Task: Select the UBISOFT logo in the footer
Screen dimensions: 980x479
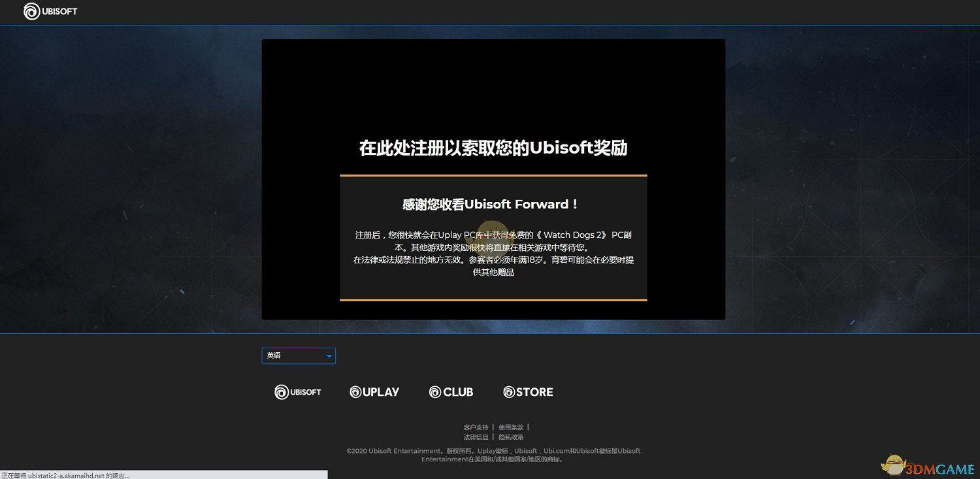Action: point(298,391)
